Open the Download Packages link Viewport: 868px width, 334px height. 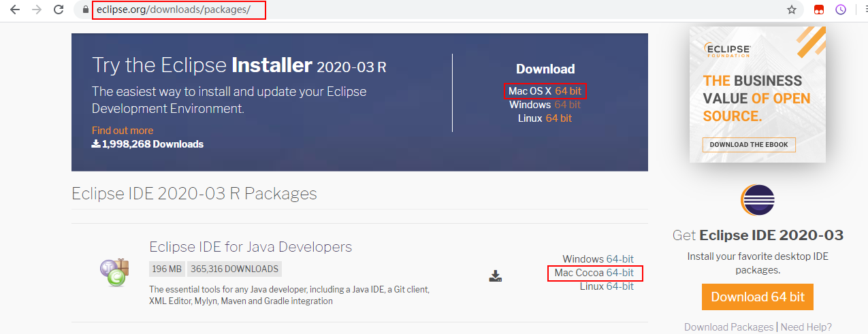click(x=728, y=327)
